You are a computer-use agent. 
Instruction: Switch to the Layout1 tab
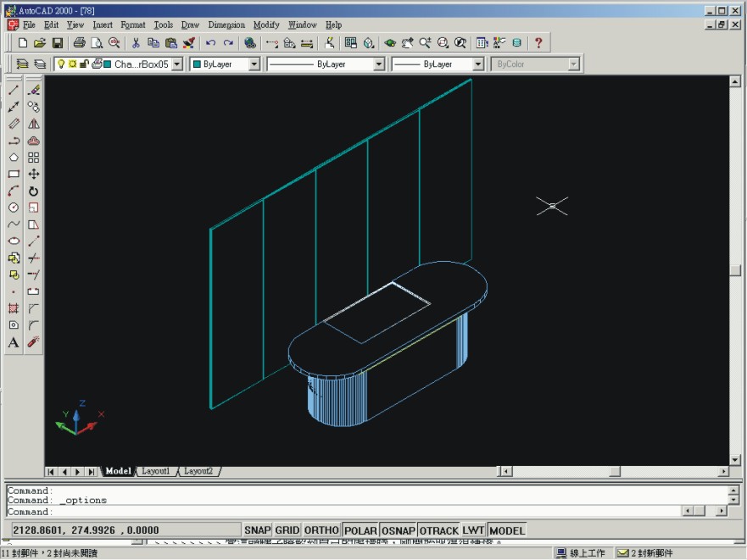click(x=155, y=471)
